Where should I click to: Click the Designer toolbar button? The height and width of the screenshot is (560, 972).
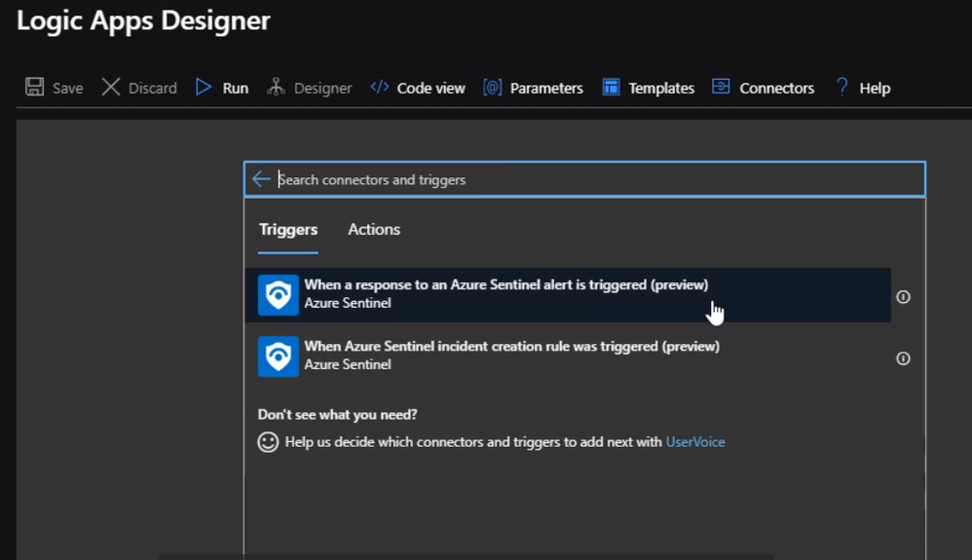310,88
